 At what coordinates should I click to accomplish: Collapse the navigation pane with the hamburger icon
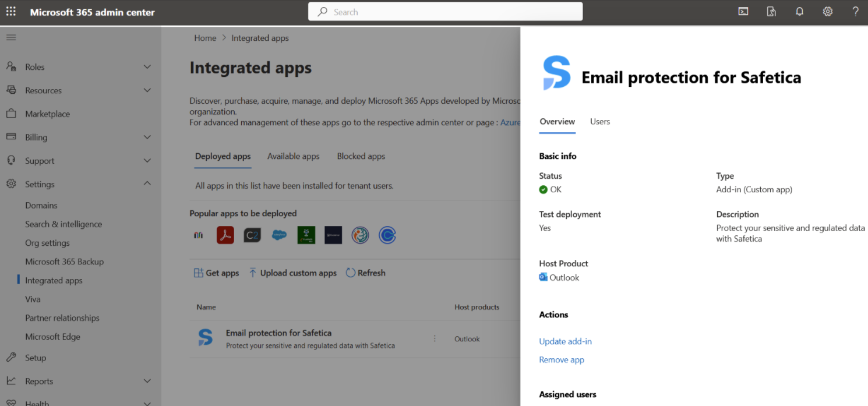pos(10,37)
